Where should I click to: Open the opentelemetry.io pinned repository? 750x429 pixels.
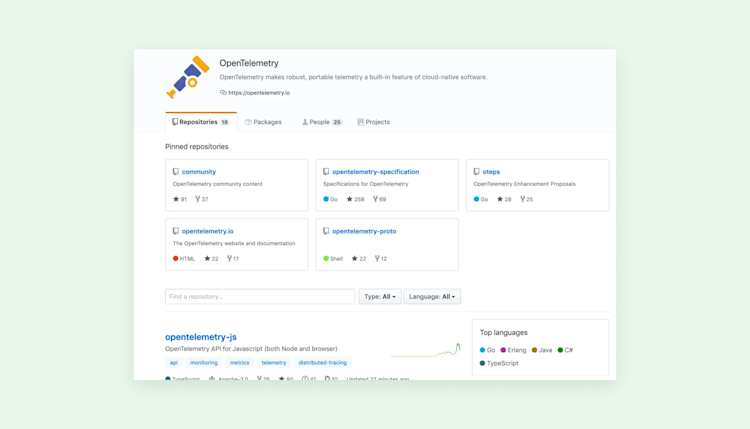point(208,231)
